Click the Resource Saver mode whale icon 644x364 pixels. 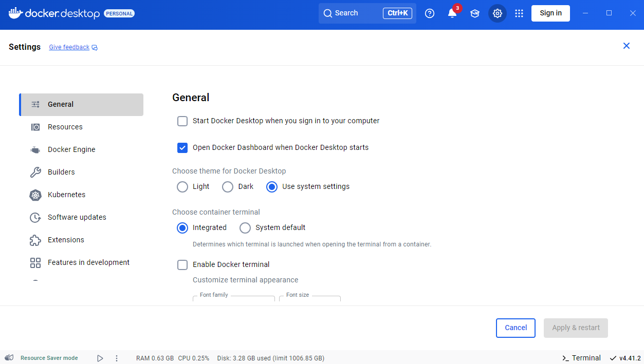(x=9, y=358)
